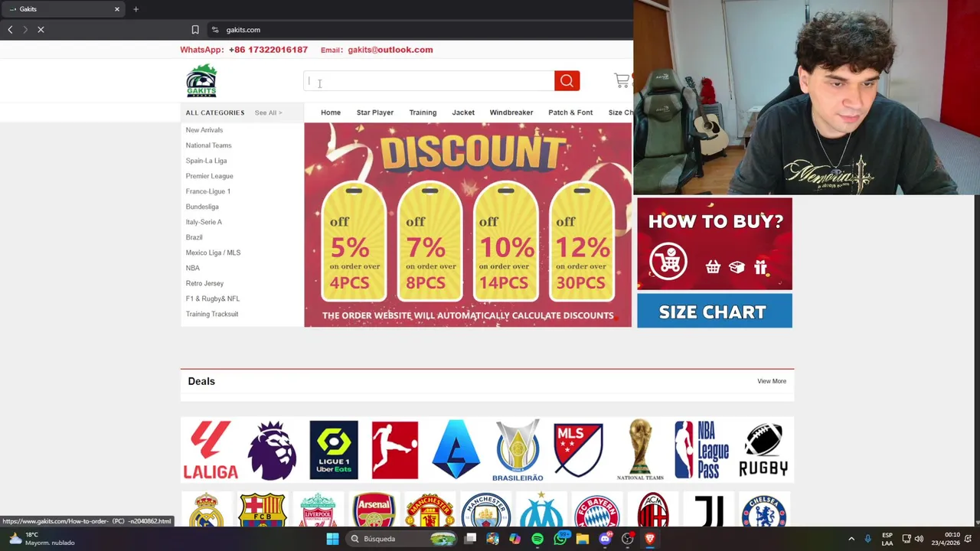Go back with browser back arrow
The width and height of the screenshot is (980, 551).
point(10,30)
